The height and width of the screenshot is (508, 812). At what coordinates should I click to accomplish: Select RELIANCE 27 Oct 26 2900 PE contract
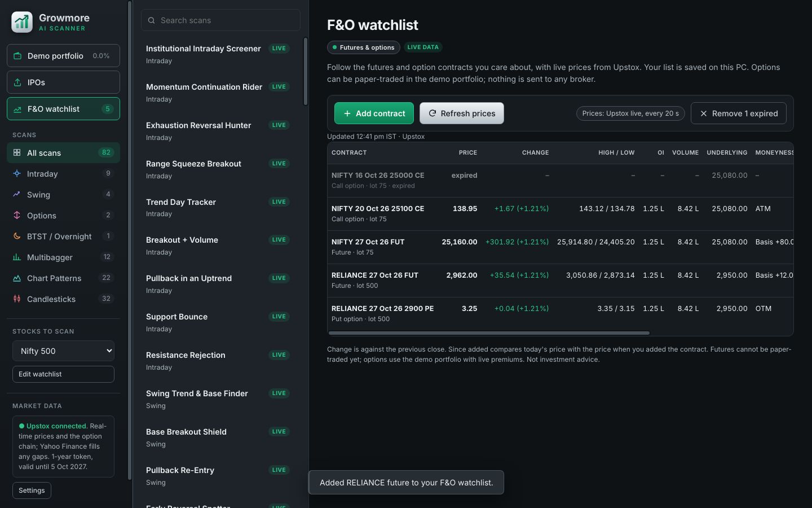click(x=561, y=314)
